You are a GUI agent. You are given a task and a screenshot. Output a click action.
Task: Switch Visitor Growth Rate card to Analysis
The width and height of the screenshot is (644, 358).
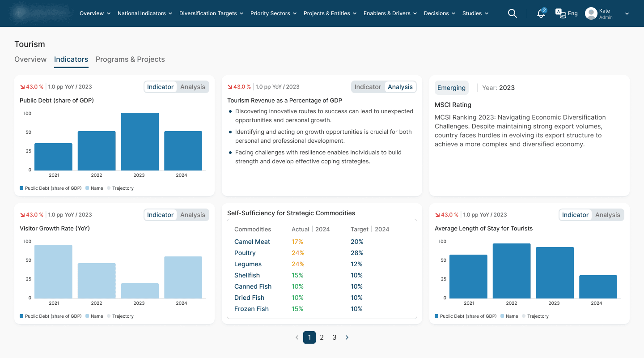click(x=193, y=215)
